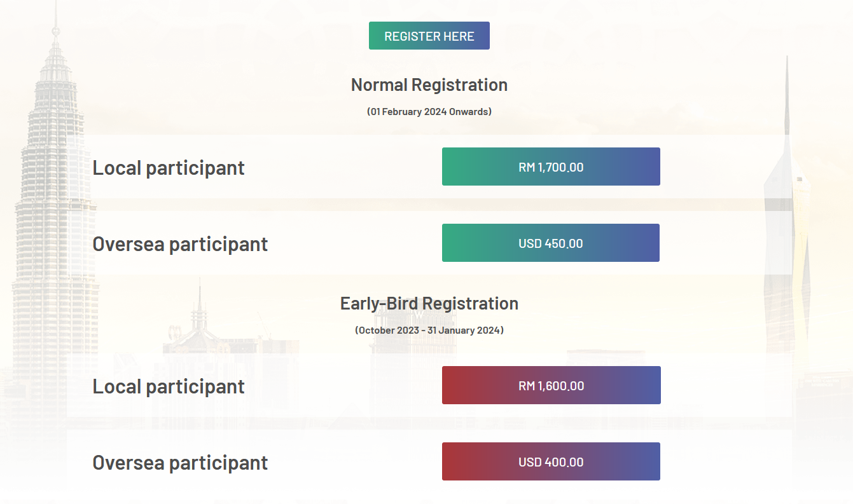
Task: Click the USD 450.00 price button
Action: [x=551, y=243]
